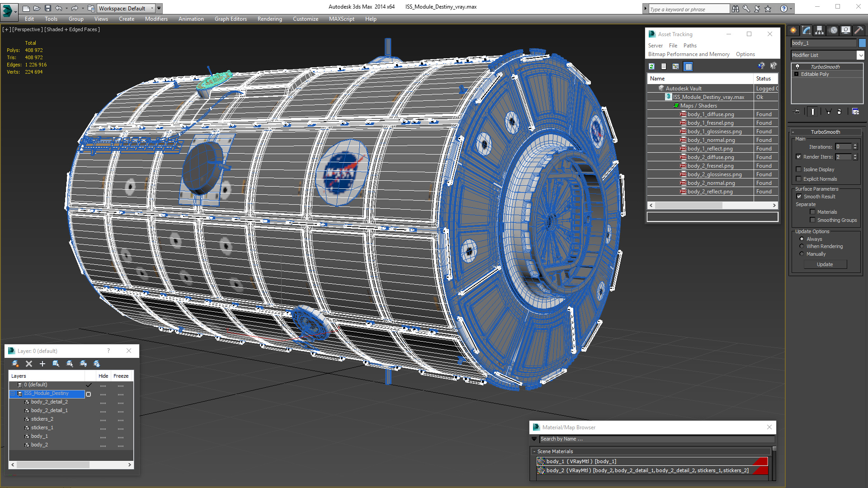Open the Undo history dropdown arrow
The height and width of the screenshot is (488, 868).
[x=66, y=8]
